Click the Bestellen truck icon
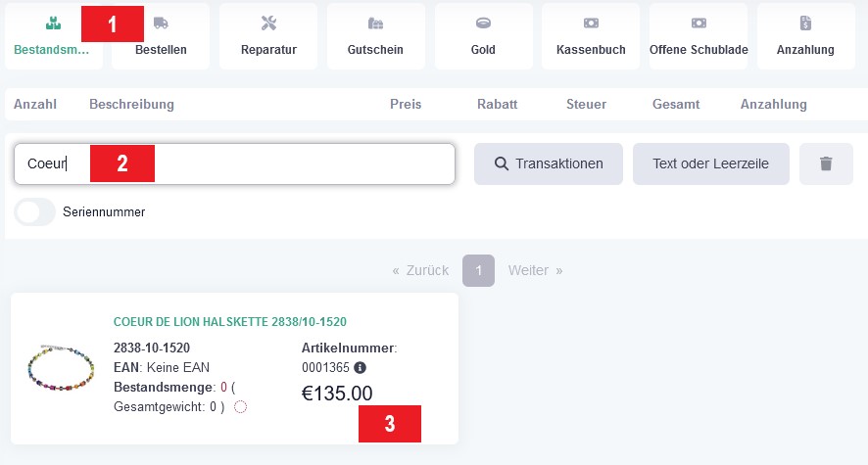Image resolution: width=868 pixels, height=465 pixels. point(161,23)
